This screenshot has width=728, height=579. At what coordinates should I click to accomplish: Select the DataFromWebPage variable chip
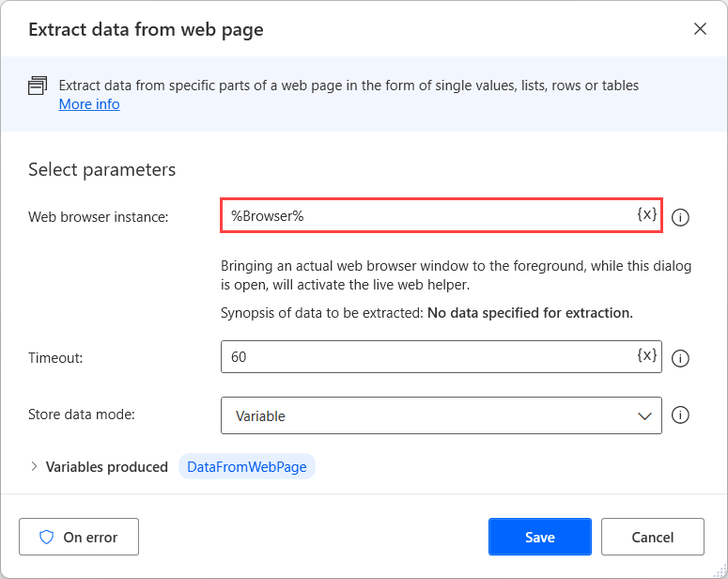coord(247,466)
